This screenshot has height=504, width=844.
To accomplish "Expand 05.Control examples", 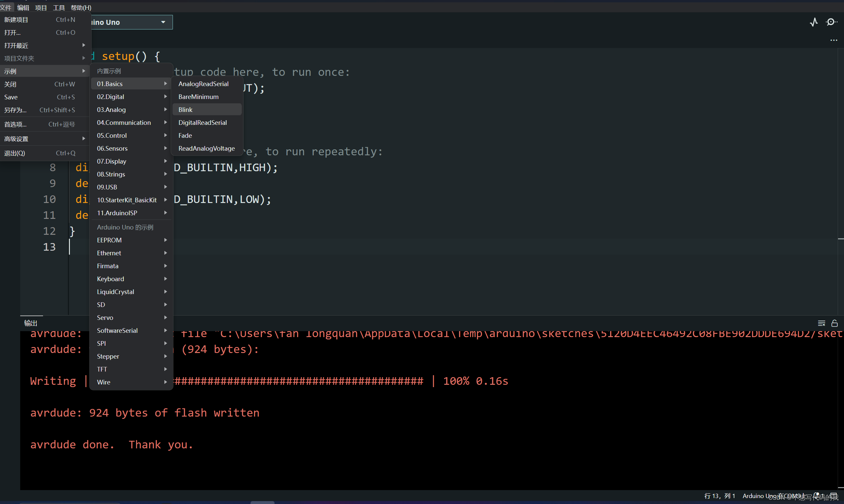I will 132,135.
